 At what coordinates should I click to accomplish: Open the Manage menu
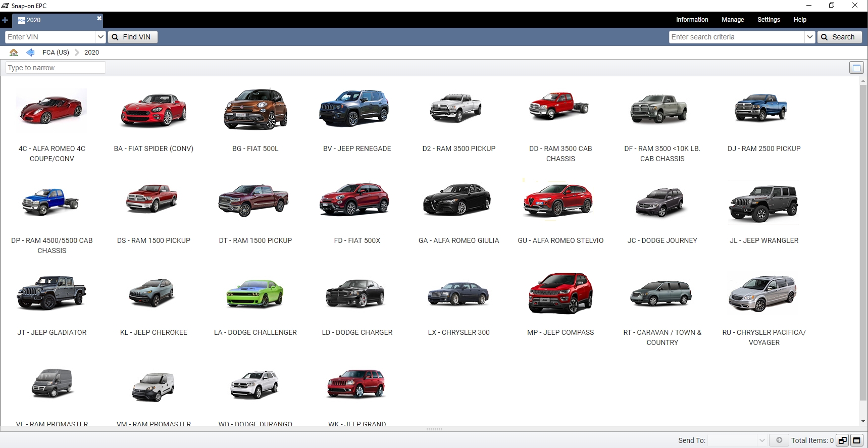point(733,20)
